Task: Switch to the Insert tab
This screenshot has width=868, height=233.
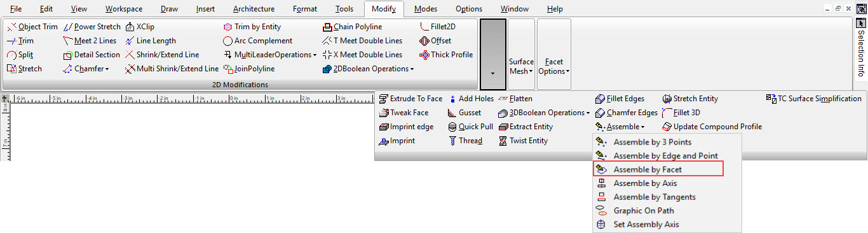Action: click(206, 9)
